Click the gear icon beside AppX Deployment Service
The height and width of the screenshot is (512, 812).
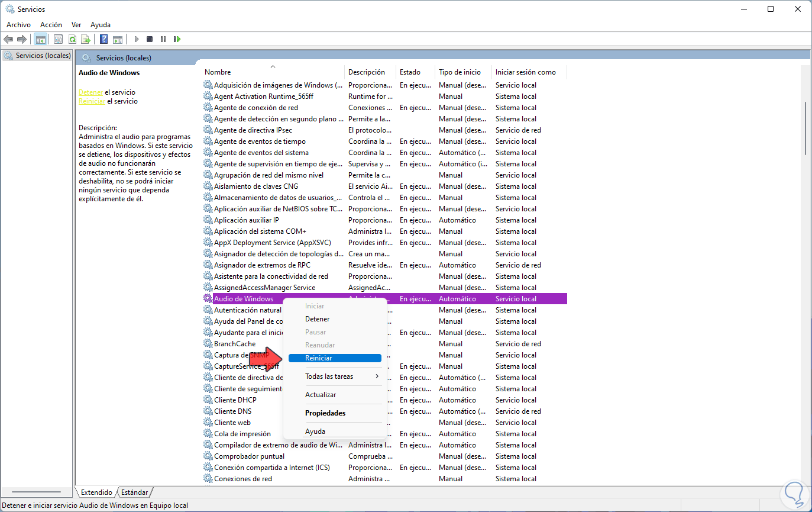click(x=208, y=243)
